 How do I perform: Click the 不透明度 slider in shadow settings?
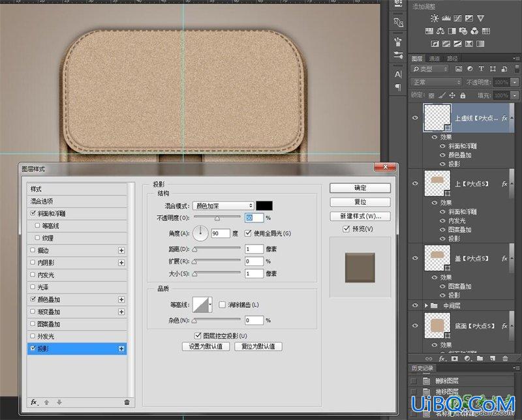coord(217,218)
